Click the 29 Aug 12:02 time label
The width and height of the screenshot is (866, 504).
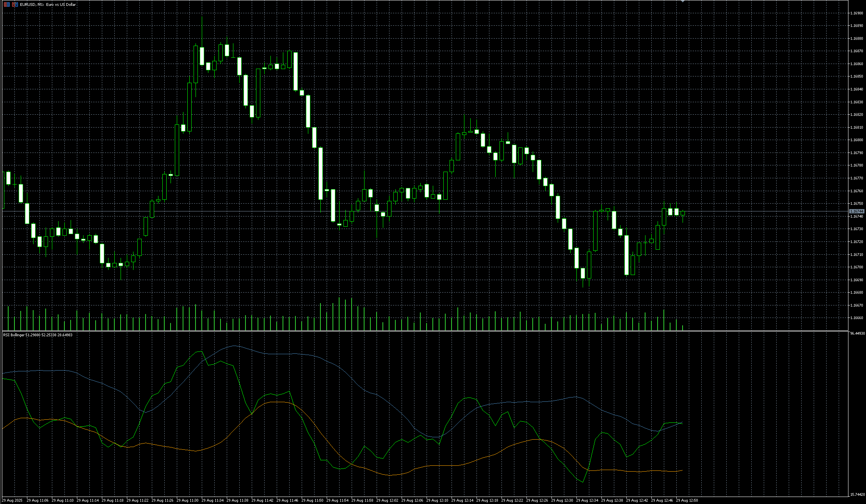387,500
